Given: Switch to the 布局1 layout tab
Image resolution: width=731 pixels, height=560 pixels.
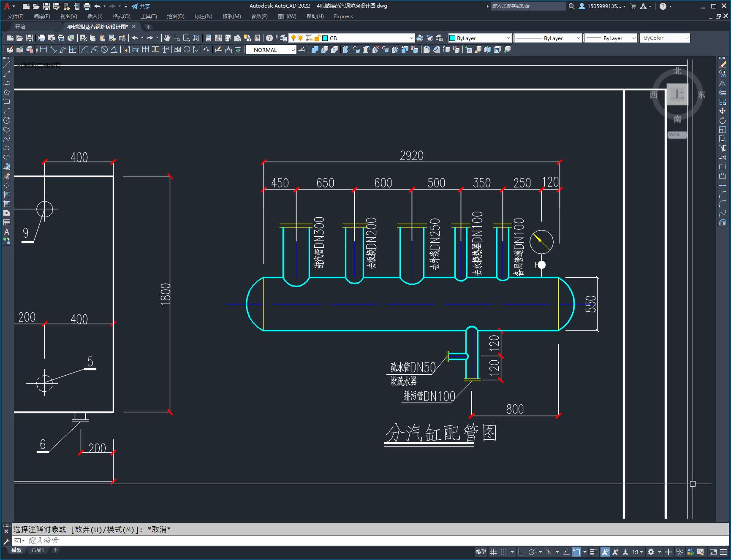Looking at the screenshot, I should [x=37, y=550].
